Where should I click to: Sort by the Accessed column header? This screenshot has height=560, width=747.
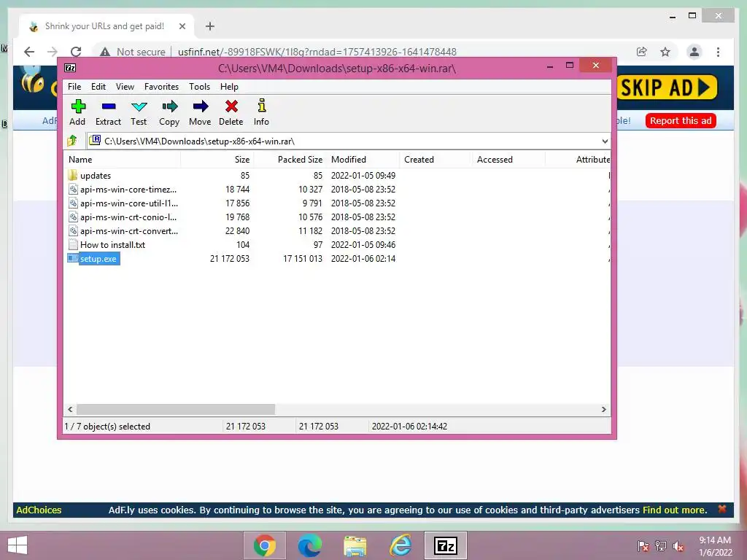(508, 160)
